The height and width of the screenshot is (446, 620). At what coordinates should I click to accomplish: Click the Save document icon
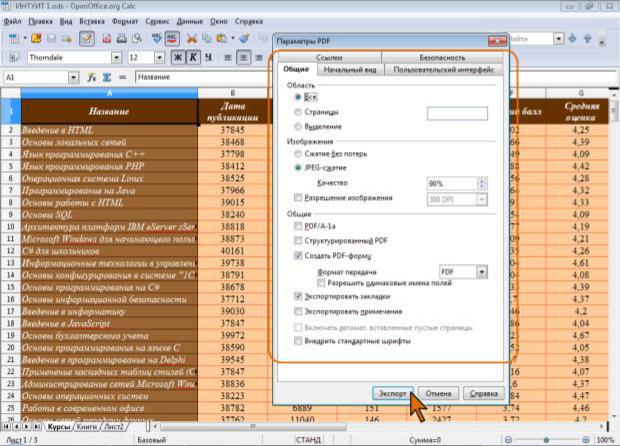tap(51, 38)
